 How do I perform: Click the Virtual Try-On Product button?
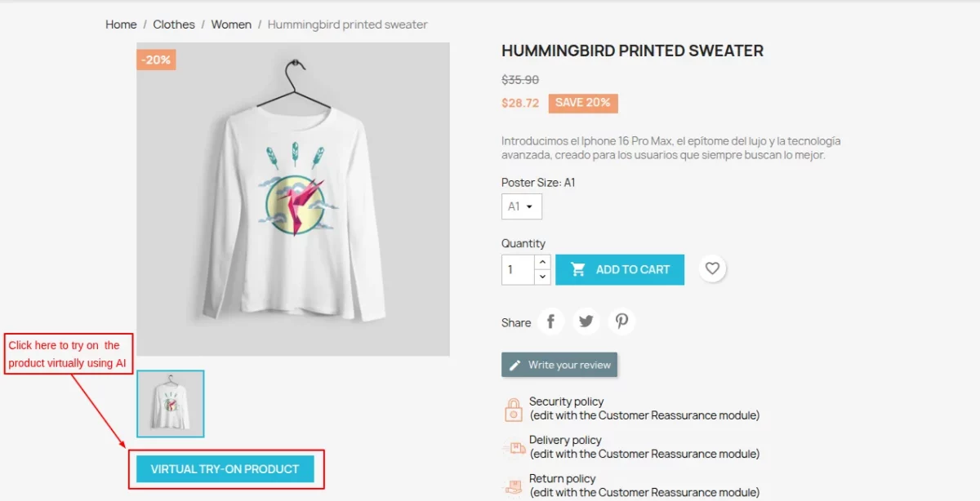tap(226, 469)
